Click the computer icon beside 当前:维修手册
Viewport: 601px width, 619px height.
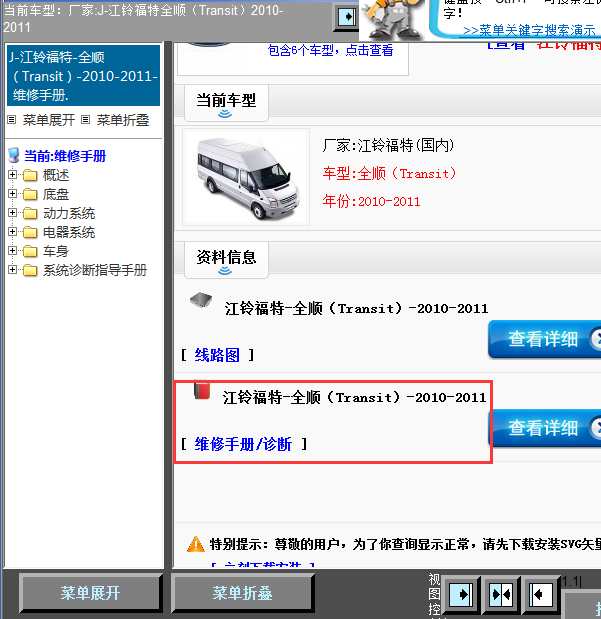(14, 155)
